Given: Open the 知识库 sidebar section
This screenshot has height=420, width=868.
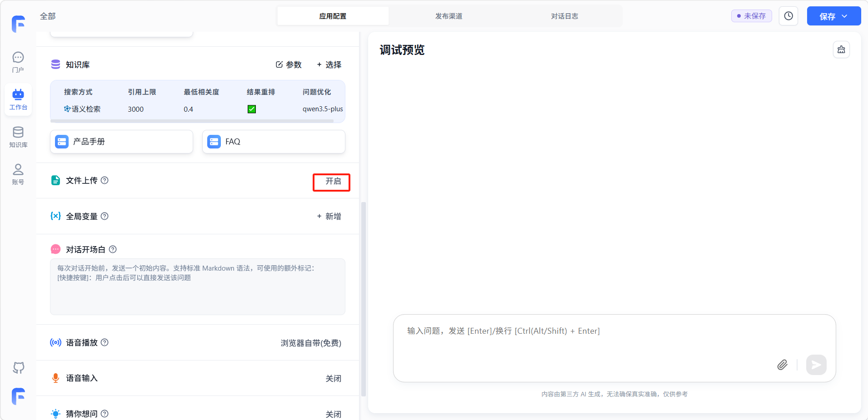Looking at the screenshot, I should coord(18,137).
